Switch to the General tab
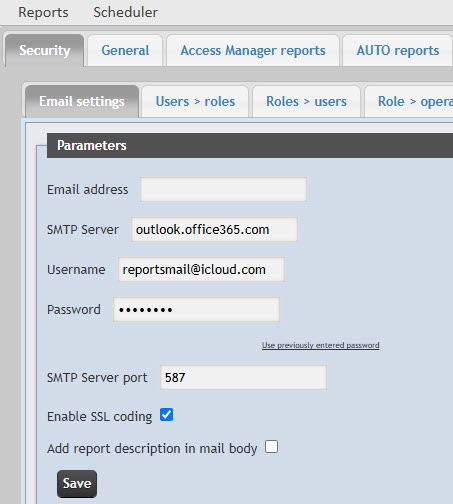This screenshot has height=504, width=453. (125, 50)
